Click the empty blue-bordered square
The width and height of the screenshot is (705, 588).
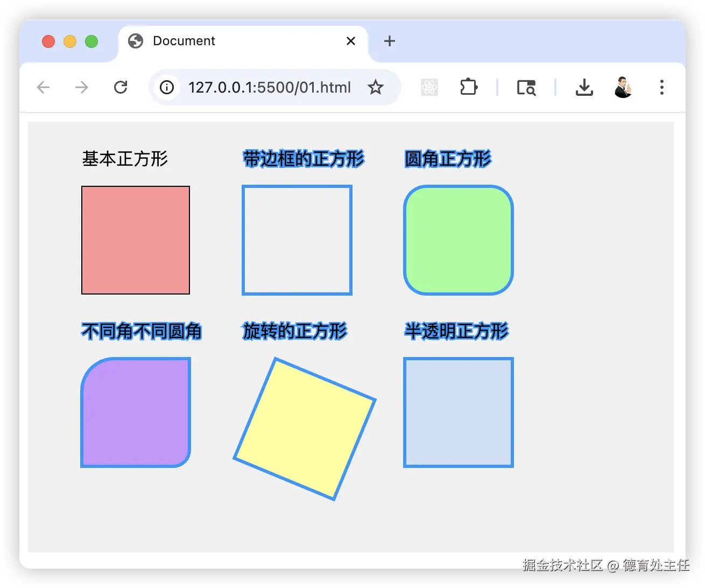297,240
